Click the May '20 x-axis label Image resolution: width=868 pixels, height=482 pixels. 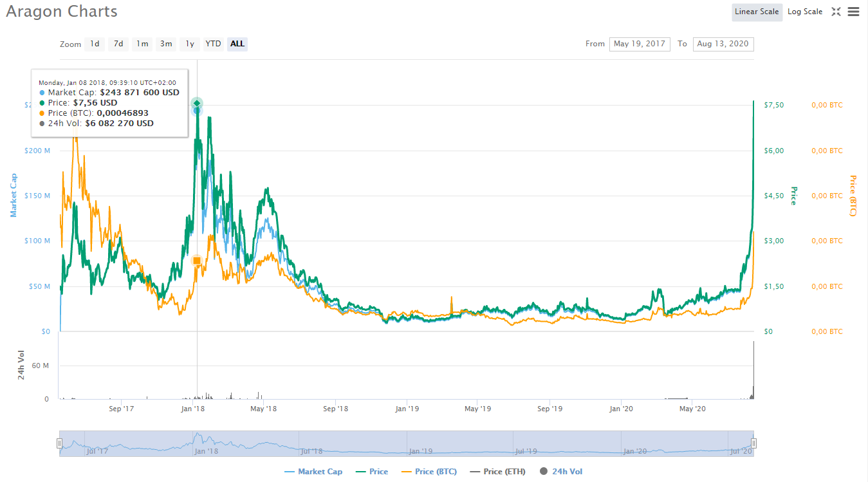[x=693, y=409]
